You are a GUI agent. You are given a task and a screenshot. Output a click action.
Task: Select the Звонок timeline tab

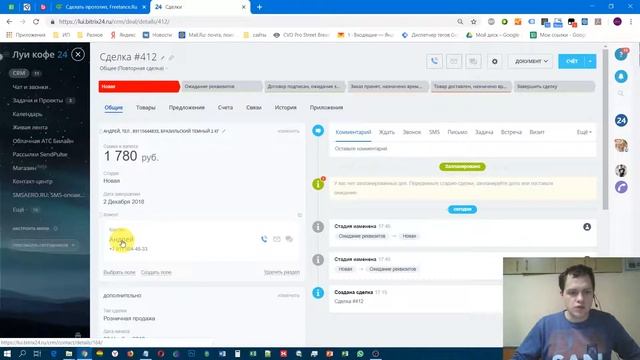pos(411,132)
